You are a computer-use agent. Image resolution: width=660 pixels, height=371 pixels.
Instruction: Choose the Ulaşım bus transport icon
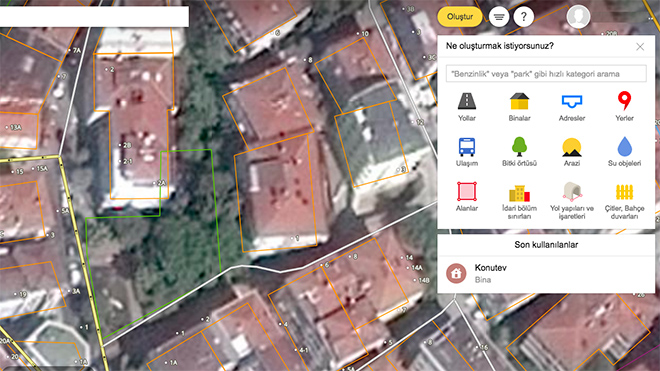point(467,147)
